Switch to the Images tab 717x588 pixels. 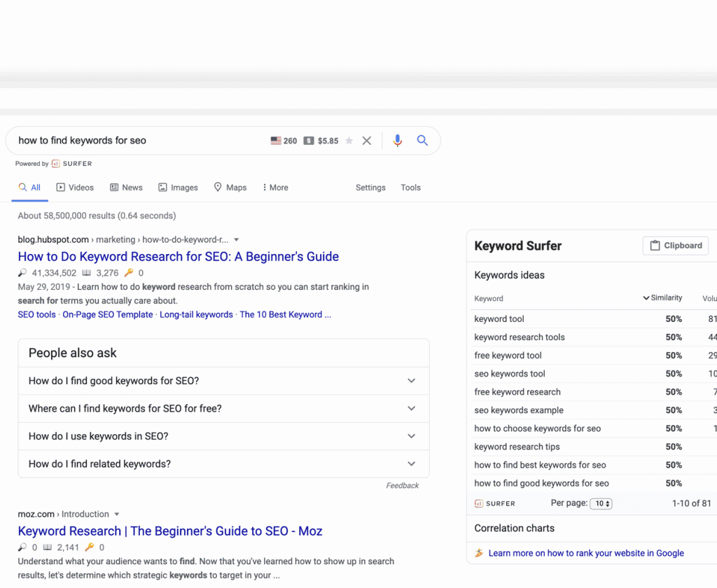tap(178, 188)
